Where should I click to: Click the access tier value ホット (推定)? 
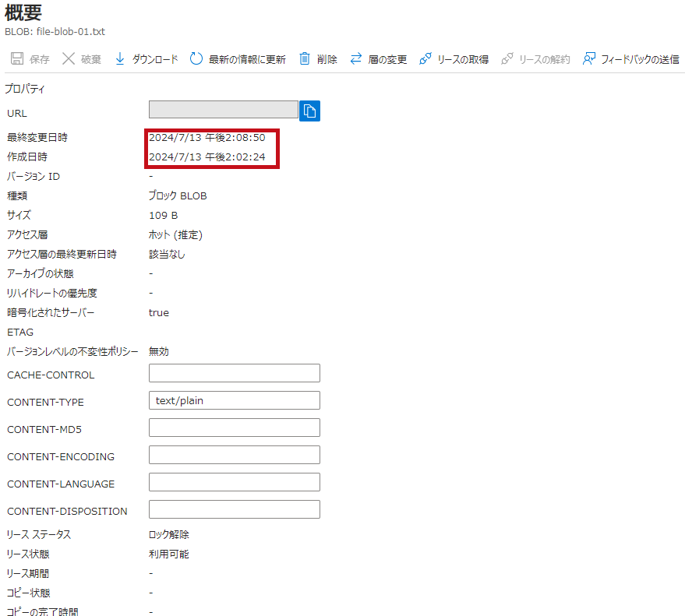[x=175, y=235]
